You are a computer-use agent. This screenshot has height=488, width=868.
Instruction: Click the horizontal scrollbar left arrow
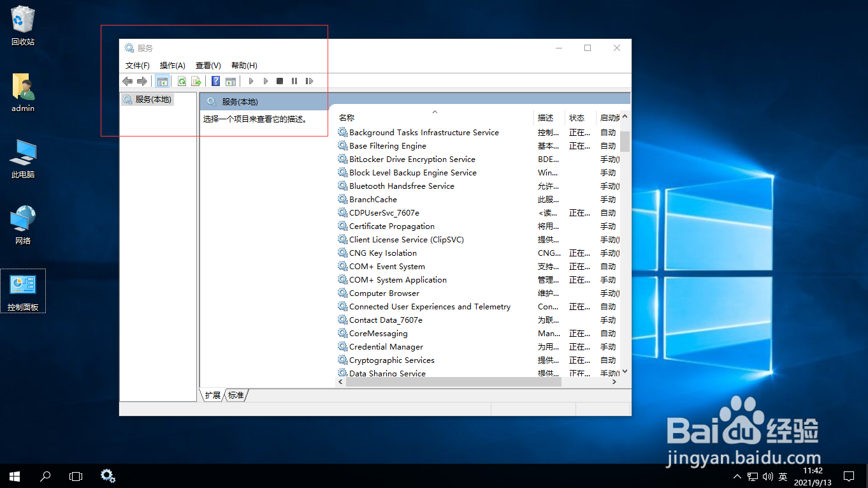click(341, 381)
